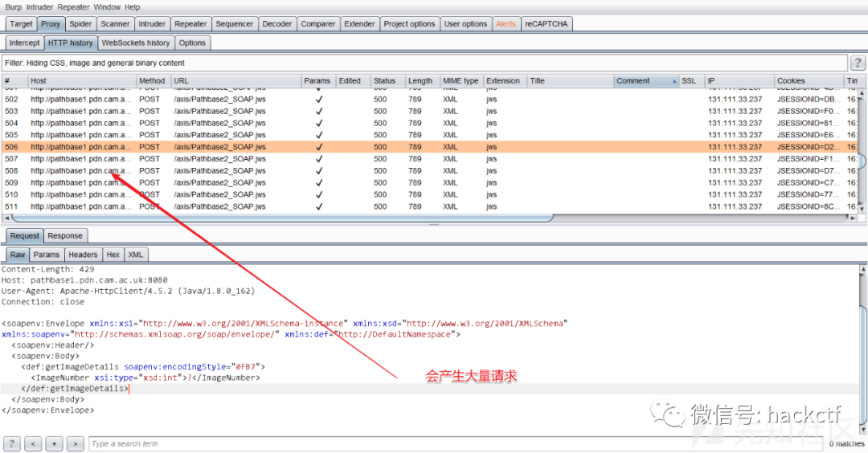868x453 pixels.
Task: Switch to the Spider tab
Action: point(80,24)
